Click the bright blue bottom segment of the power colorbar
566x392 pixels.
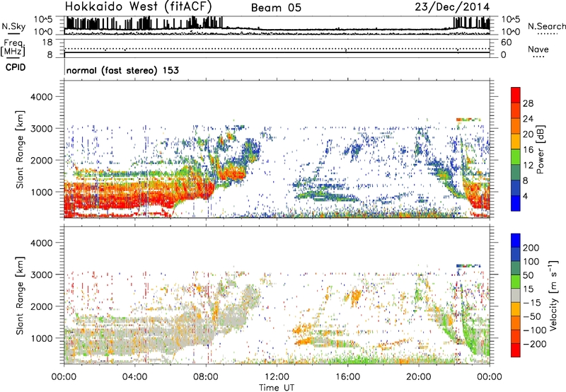tap(516, 203)
